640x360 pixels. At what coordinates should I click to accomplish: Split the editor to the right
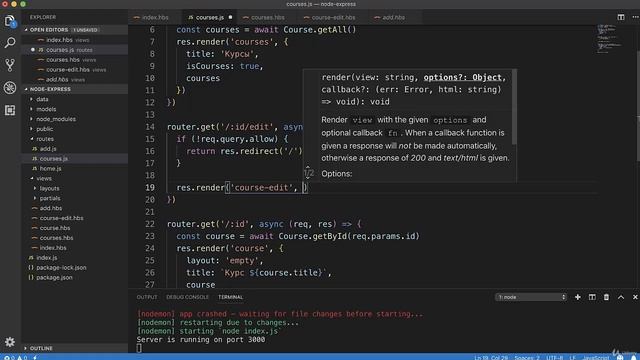(x=620, y=17)
